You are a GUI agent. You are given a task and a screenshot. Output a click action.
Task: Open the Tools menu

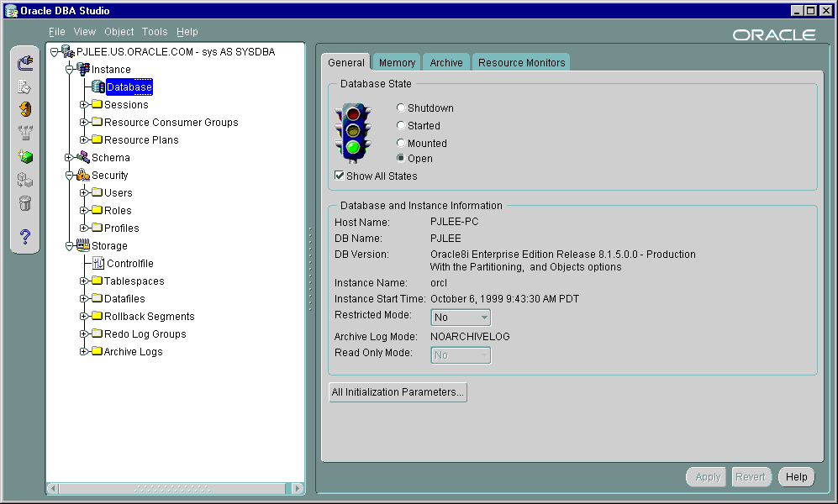155,32
